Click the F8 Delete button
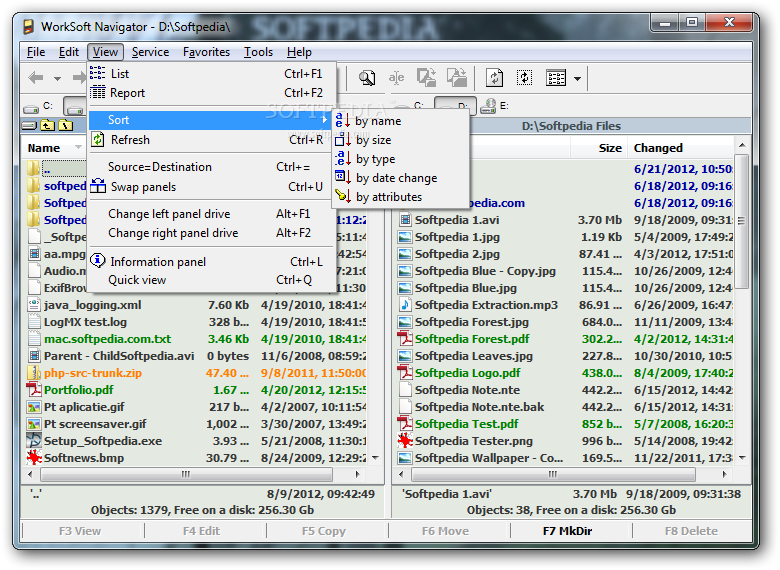780x570 pixels. click(x=691, y=531)
